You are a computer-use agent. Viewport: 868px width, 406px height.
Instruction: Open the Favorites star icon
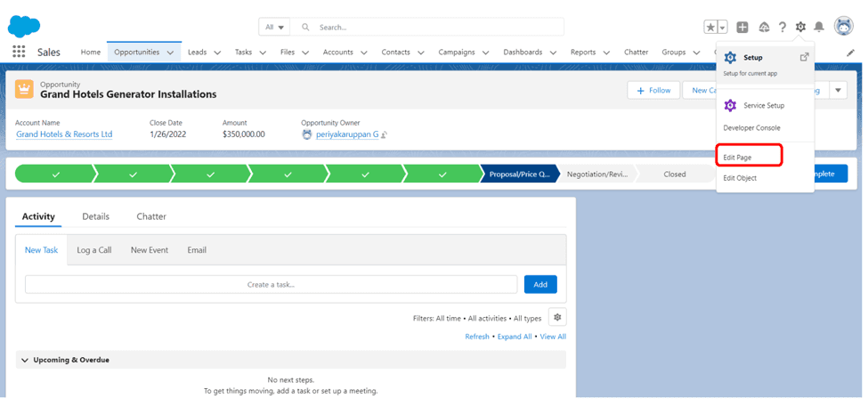point(710,27)
